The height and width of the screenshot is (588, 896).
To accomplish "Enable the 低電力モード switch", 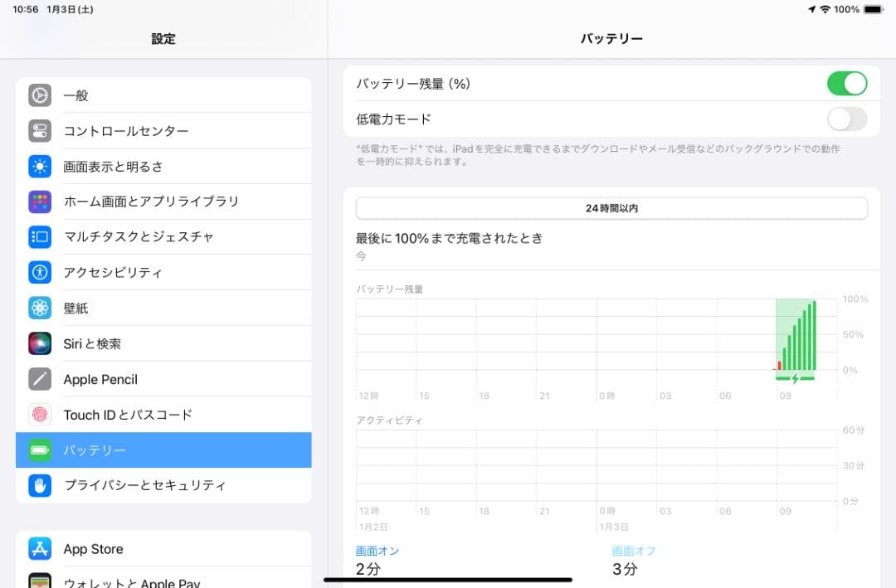I will point(846,119).
